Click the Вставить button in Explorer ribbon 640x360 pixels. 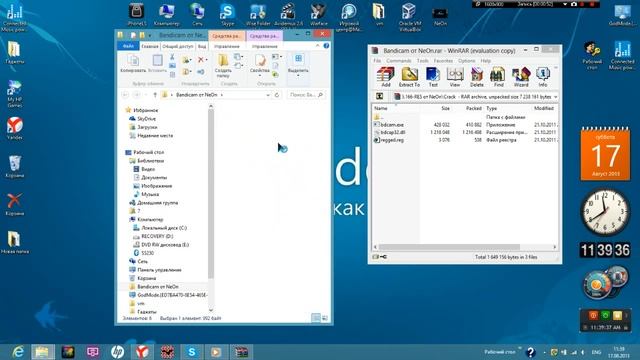pyautogui.click(x=157, y=64)
